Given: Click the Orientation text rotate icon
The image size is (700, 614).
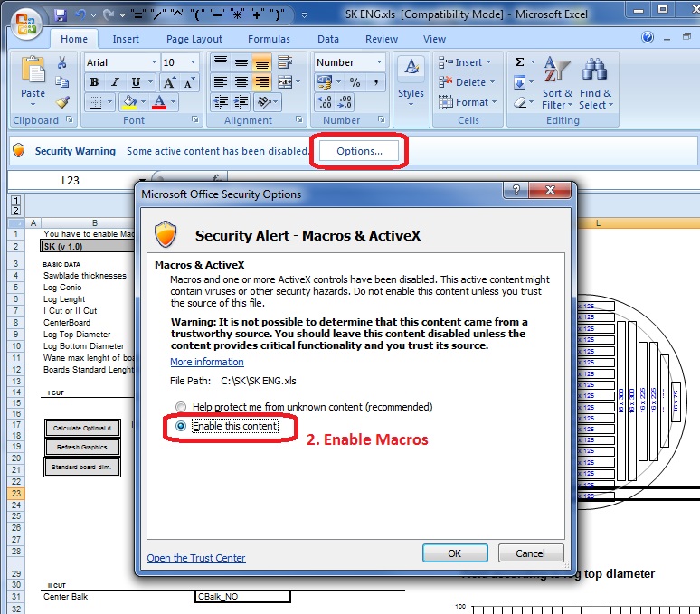Looking at the screenshot, I should click(264, 102).
